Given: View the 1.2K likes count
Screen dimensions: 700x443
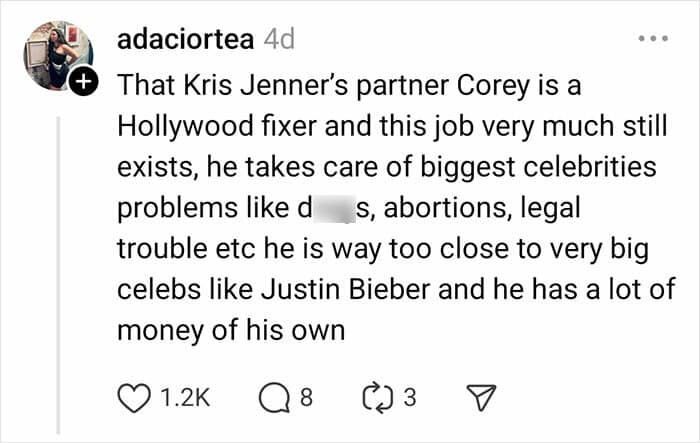Looking at the screenshot, I should coord(185,397).
